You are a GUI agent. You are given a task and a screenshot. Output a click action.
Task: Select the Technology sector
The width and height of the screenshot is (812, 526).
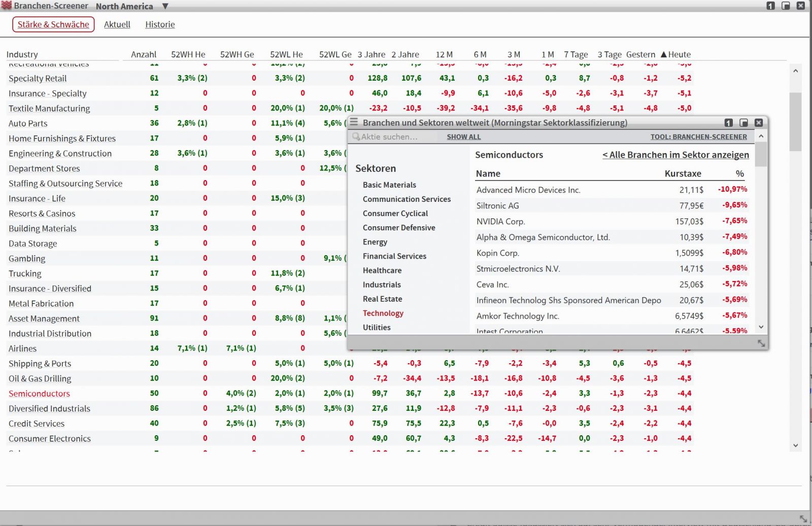(383, 313)
